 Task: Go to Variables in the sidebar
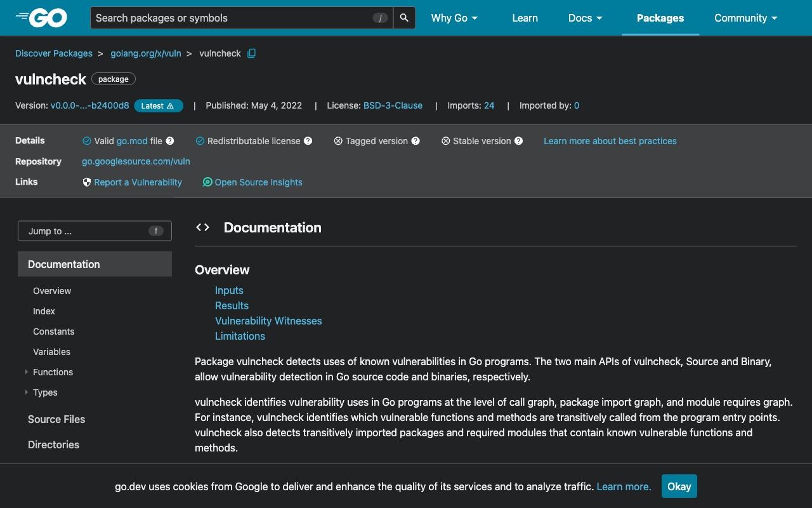click(x=51, y=352)
